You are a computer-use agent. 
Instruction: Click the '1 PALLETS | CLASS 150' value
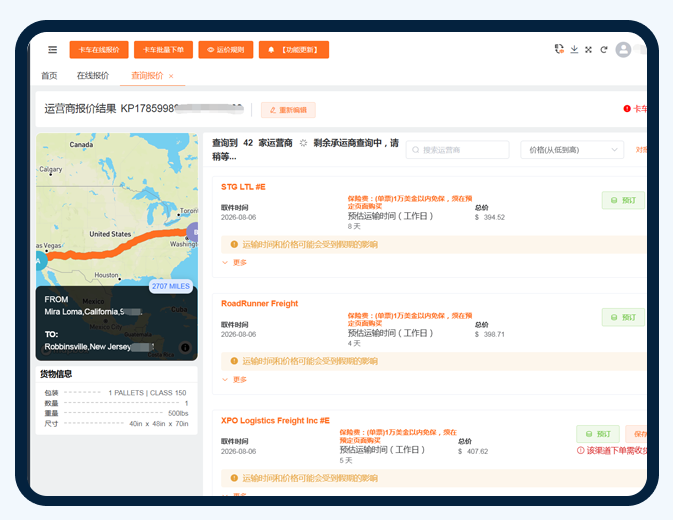148,393
